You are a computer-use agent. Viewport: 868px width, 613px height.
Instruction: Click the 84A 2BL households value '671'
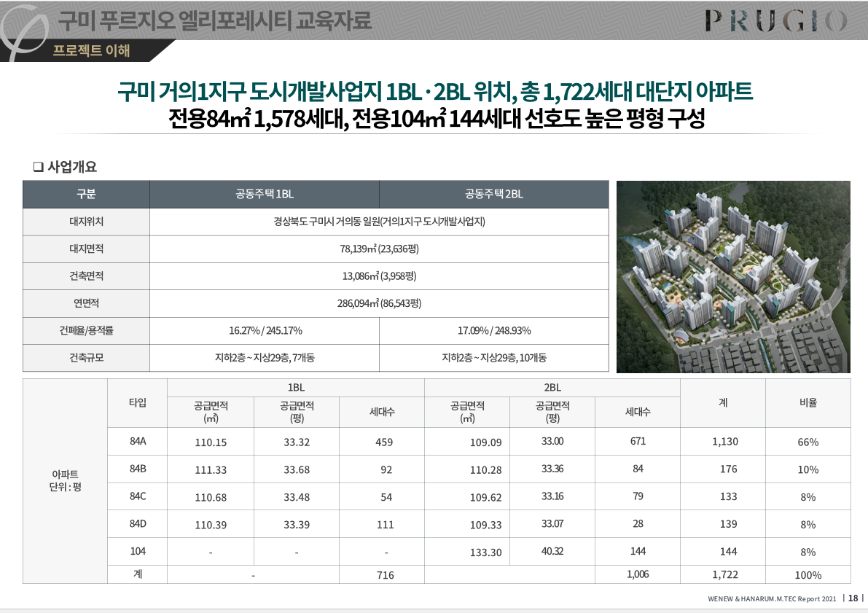click(638, 441)
